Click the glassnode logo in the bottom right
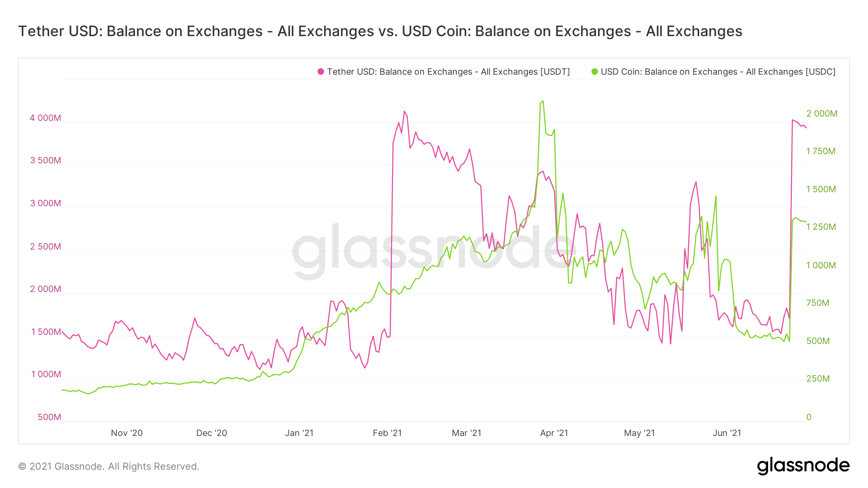868x488 pixels. [x=803, y=466]
